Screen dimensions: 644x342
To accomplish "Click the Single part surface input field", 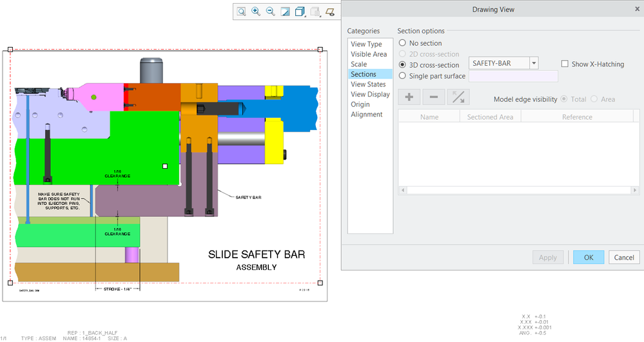I will (x=513, y=76).
